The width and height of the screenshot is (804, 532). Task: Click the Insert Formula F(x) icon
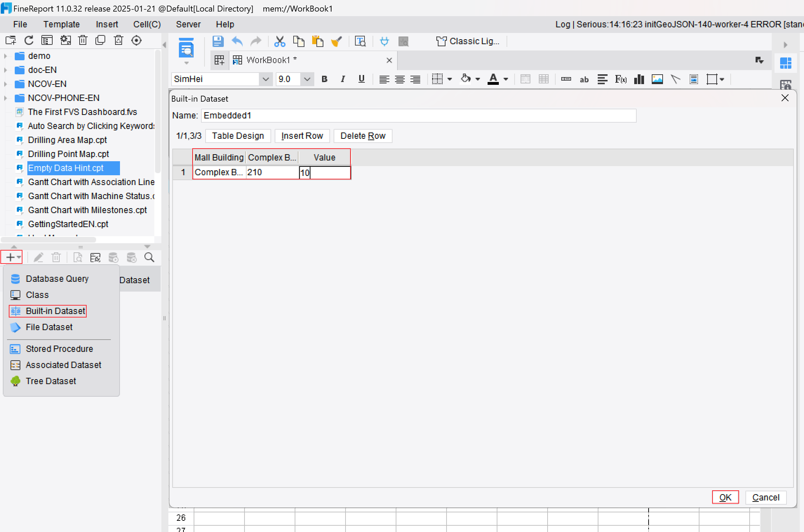(x=621, y=79)
